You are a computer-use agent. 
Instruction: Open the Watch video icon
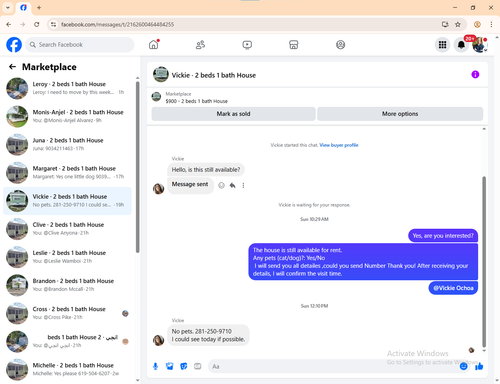point(247,45)
